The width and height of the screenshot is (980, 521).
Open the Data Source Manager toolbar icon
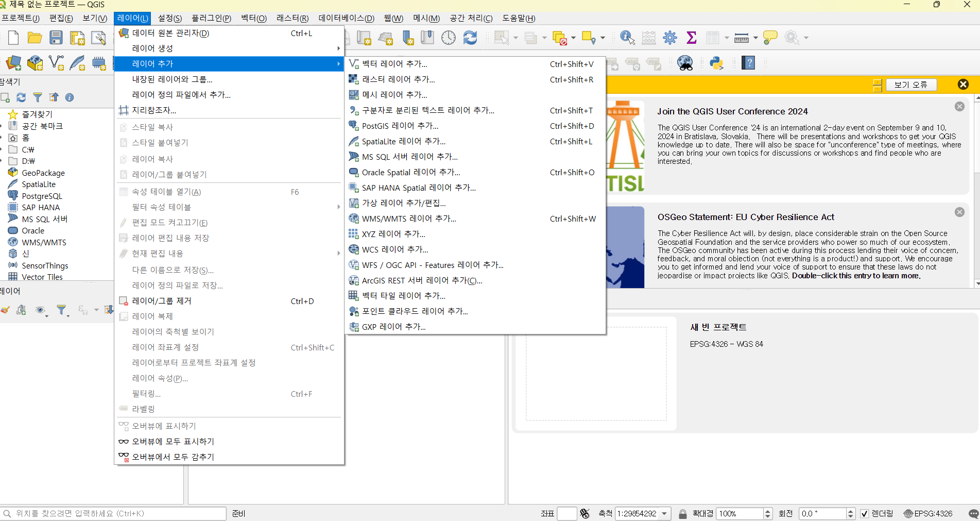pyautogui.click(x=13, y=63)
